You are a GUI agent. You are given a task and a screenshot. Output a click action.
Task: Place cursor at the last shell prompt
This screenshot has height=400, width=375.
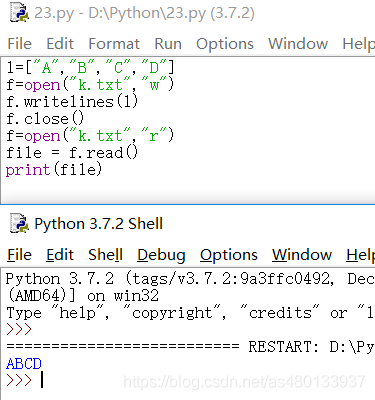click(x=42, y=380)
